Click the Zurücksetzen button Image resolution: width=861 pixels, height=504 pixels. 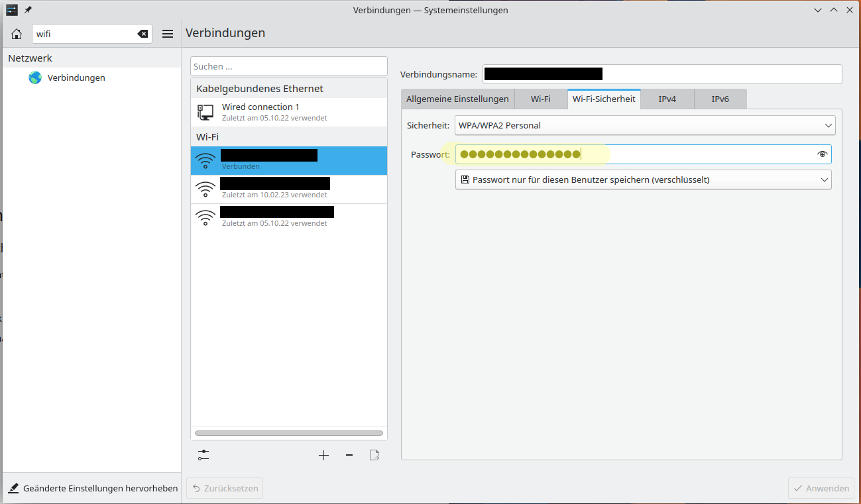coord(225,488)
